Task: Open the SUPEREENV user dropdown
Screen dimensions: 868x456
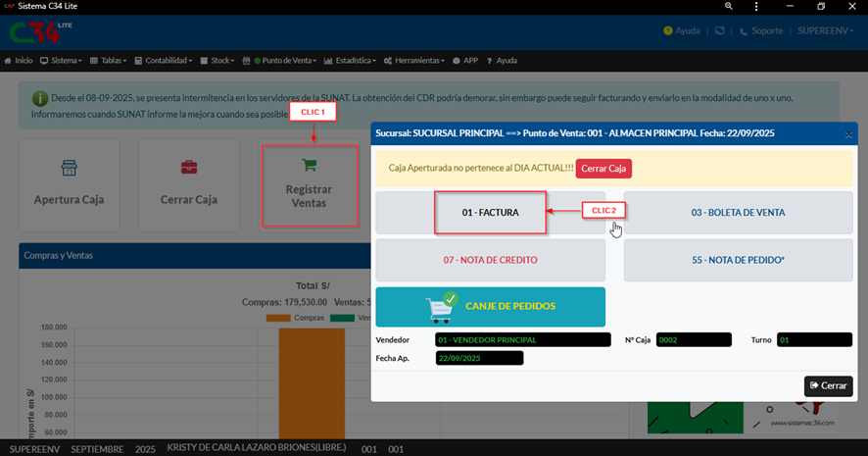Action: (x=828, y=31)
